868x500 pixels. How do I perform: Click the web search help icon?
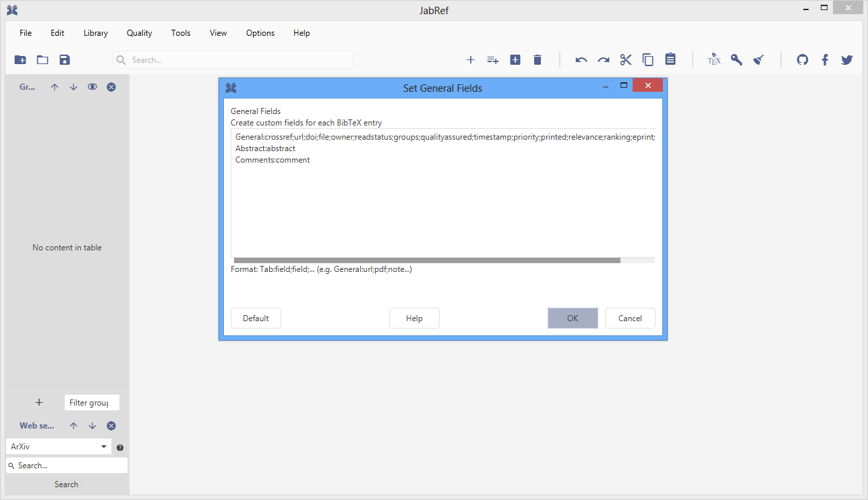point(120,447)
